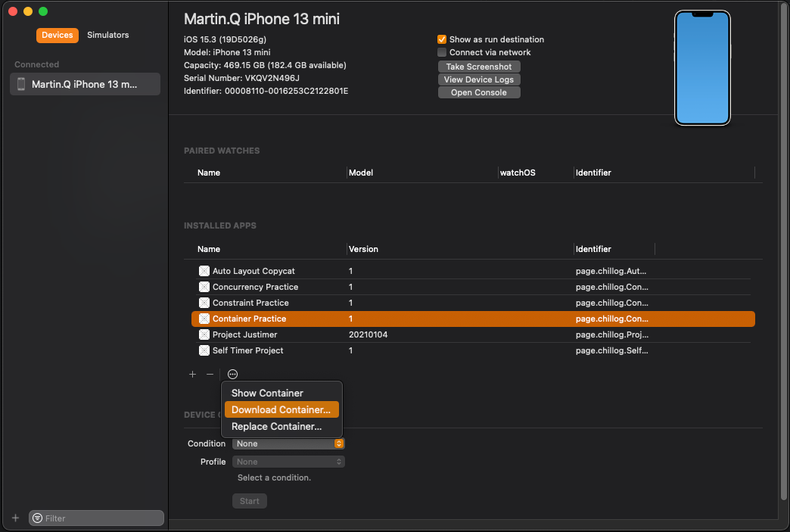Choose Replace Container... from the menu
Screen dimensions: 790x532
[281, 426]
